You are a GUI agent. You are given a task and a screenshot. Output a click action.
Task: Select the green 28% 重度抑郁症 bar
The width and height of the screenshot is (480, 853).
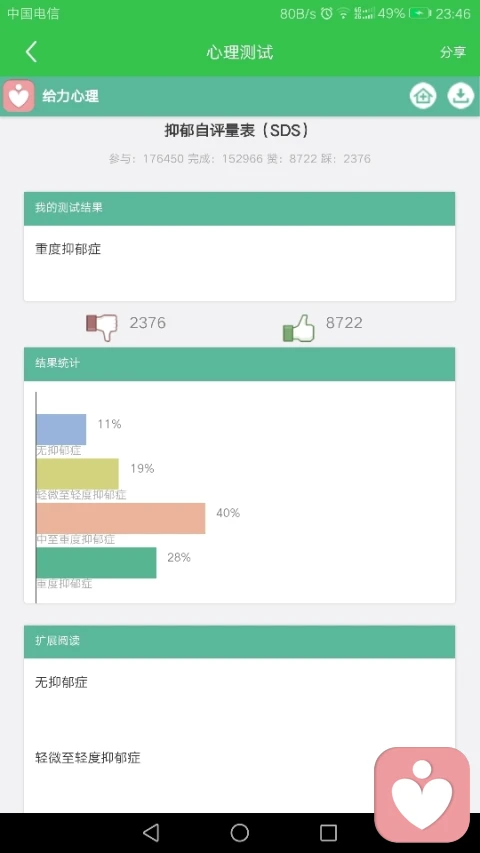pos(96,563)
